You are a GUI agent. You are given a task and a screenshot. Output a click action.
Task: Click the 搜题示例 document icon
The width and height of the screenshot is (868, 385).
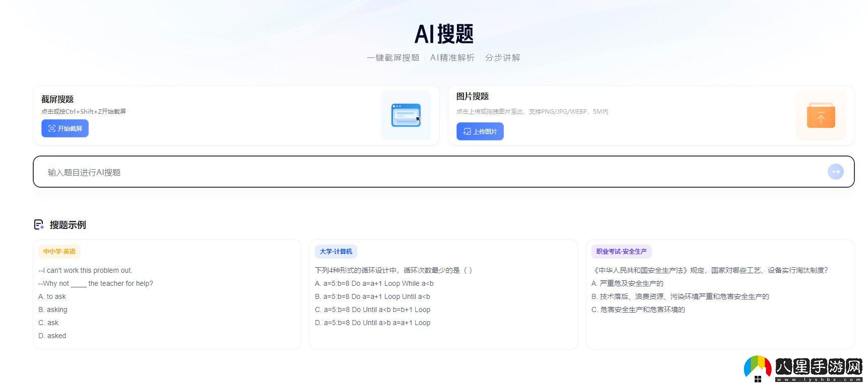coord(39,224)
